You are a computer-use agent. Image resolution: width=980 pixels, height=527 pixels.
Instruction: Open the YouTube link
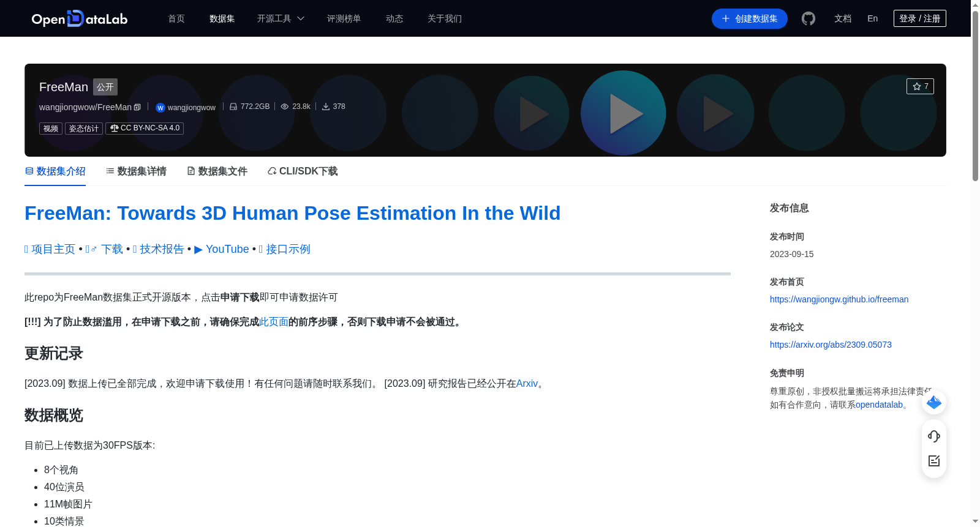click(x=222, y=249)
